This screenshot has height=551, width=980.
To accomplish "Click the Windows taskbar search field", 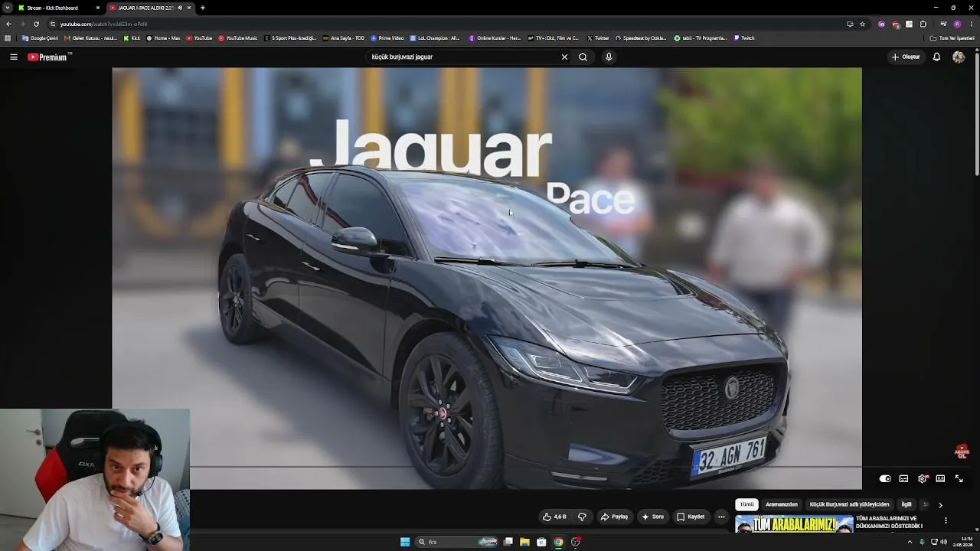I will [458, 542].
